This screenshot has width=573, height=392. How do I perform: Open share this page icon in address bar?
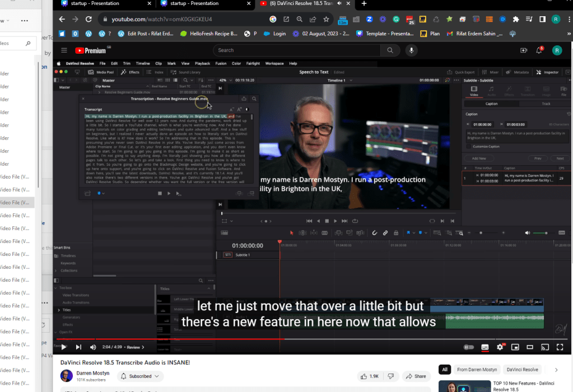[313, 19]
